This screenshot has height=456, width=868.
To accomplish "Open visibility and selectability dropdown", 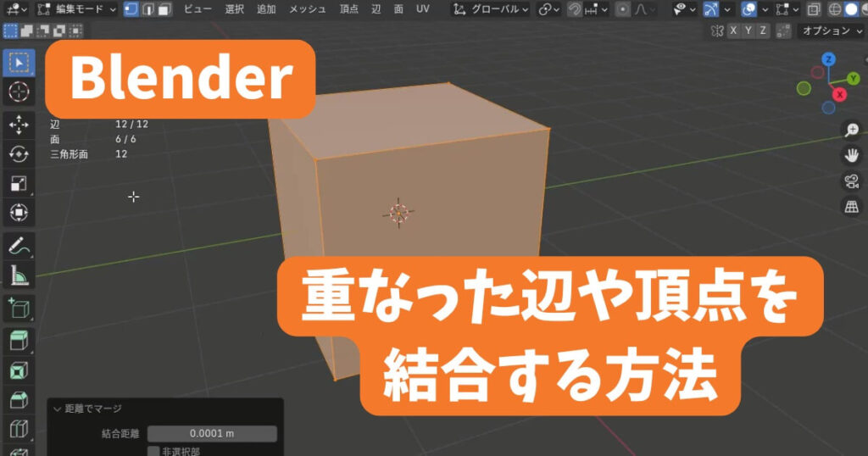I will tap(685, 8).
